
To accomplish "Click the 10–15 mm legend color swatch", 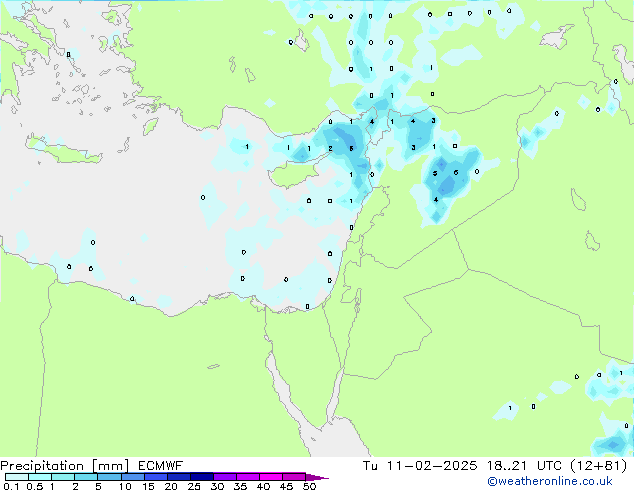I will [x=133, y=477].
